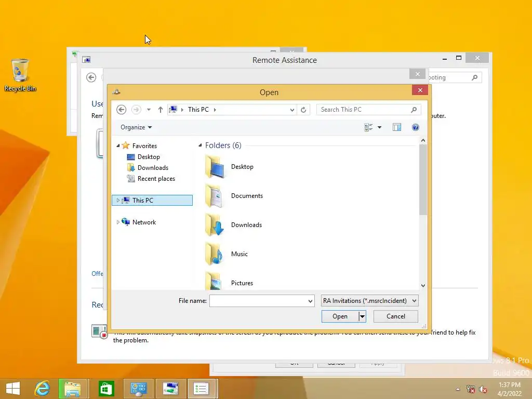This screenshot has width=532, height=399.
Task: Click the muted volume tray icon
Action: [x=483, y=389]
